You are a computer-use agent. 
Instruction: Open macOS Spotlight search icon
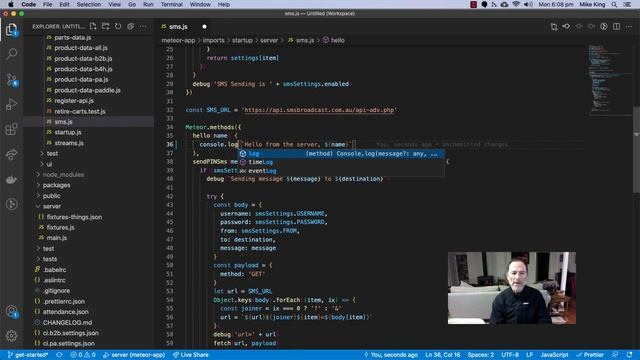point(614,4)
